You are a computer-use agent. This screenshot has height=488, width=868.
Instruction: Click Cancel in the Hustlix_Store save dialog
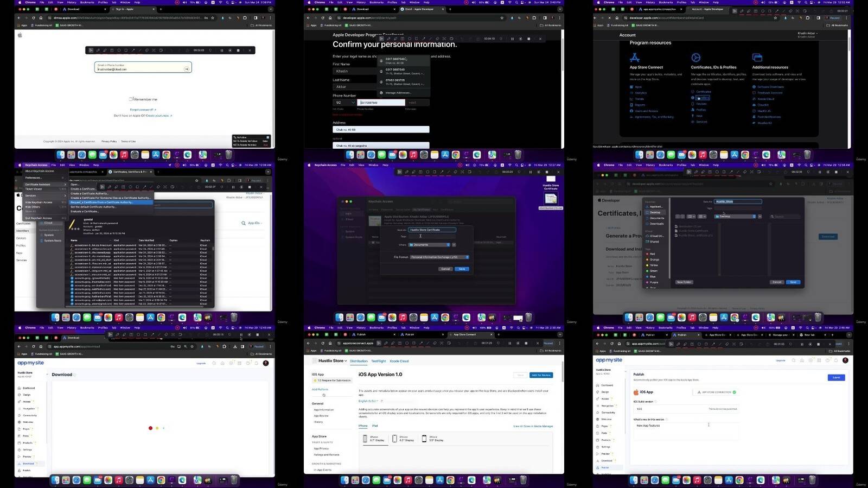777,282
